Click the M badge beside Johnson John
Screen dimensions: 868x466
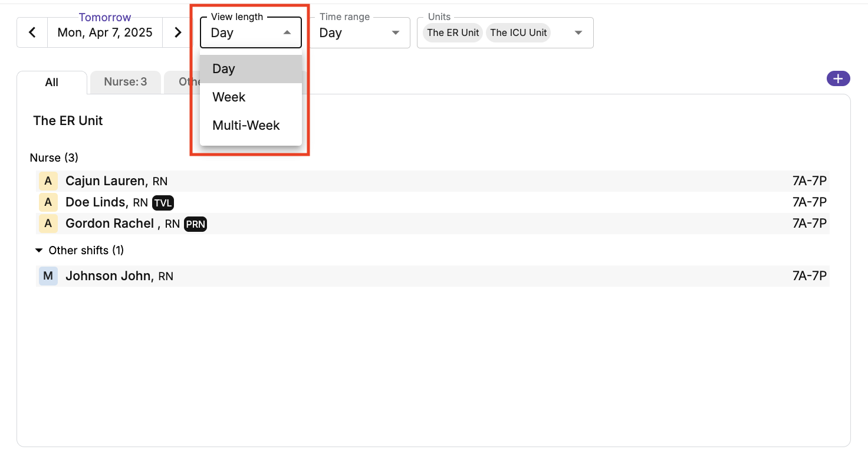coord(48,276)
